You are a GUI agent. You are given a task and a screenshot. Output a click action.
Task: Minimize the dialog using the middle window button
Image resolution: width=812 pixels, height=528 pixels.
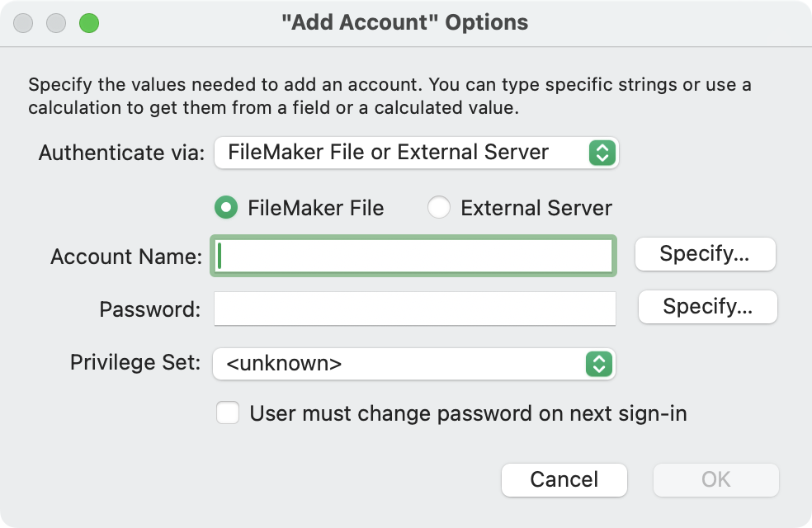pyautogui.click(x=56, y=23)
